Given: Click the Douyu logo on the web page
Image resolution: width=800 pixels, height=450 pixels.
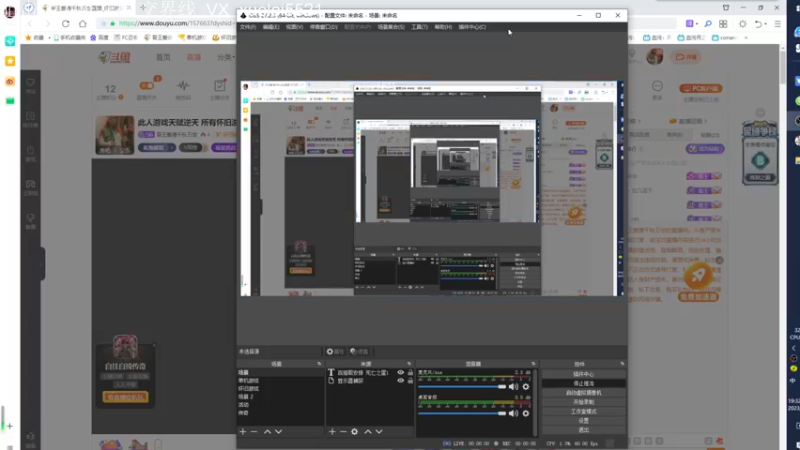Looking at the screenshot, I should click(x=115, y=57).
